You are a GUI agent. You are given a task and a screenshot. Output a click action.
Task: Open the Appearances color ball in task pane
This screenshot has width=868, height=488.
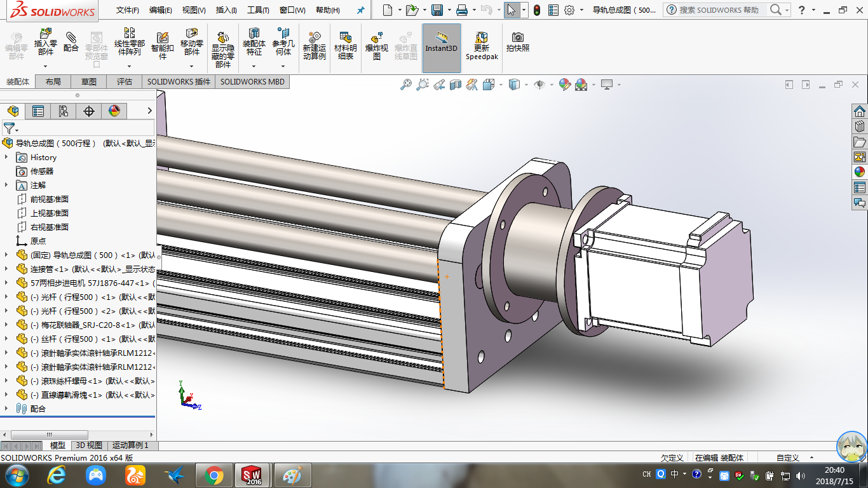[859, 172]
